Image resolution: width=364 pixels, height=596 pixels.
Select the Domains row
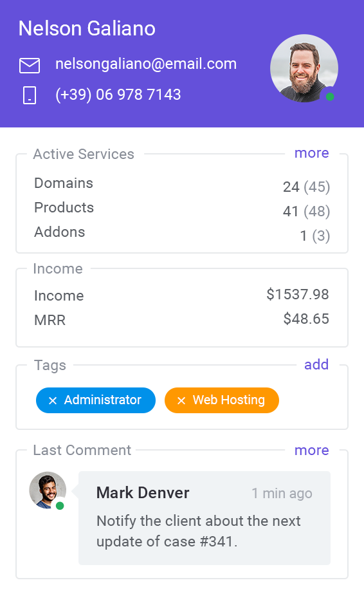(x=182, y=184)
